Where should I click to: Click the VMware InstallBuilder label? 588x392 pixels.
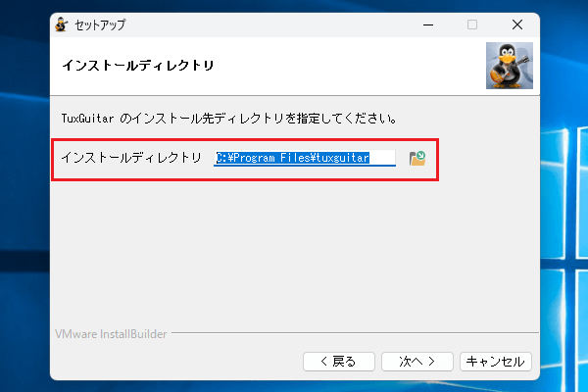pos(110,333)
